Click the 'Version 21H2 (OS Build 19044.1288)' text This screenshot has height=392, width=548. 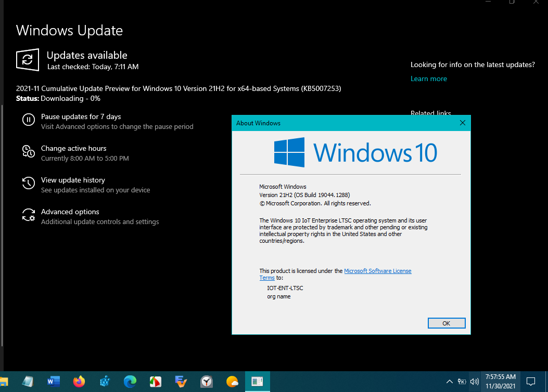tap(304, 195)
